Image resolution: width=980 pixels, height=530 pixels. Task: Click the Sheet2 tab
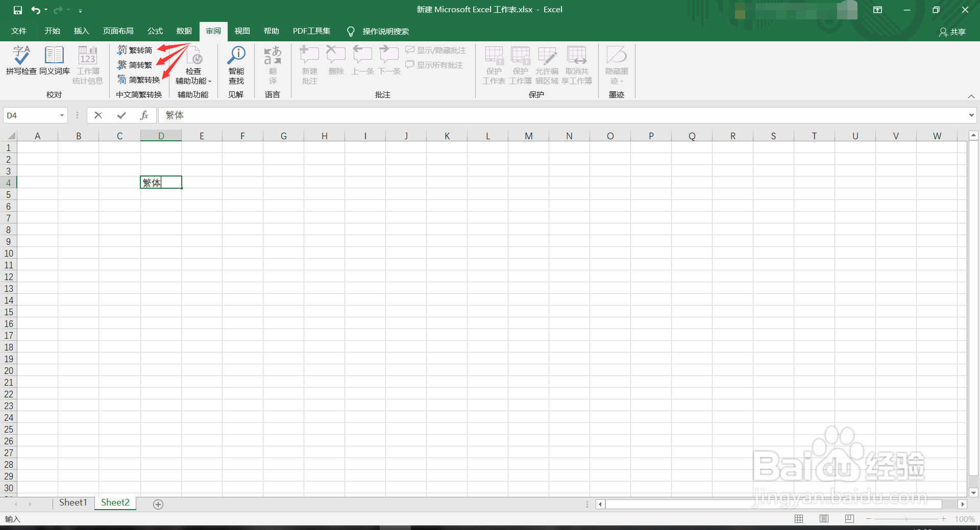point(115,503)
